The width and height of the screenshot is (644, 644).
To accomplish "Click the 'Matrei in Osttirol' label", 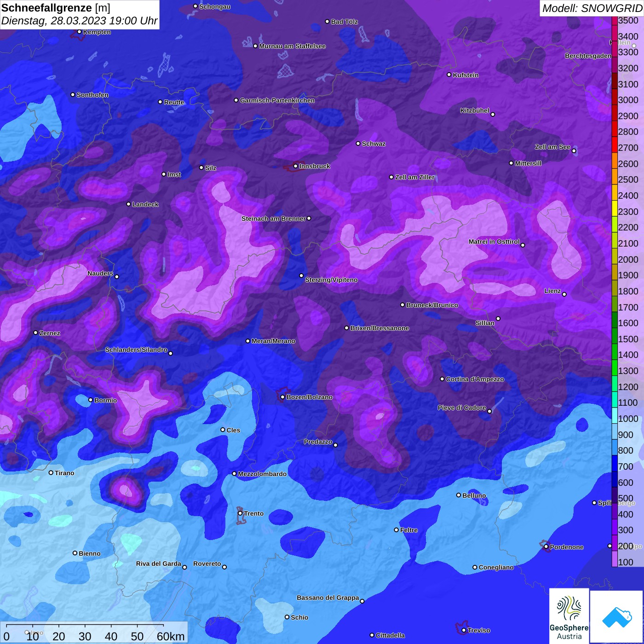I will 494,241.
